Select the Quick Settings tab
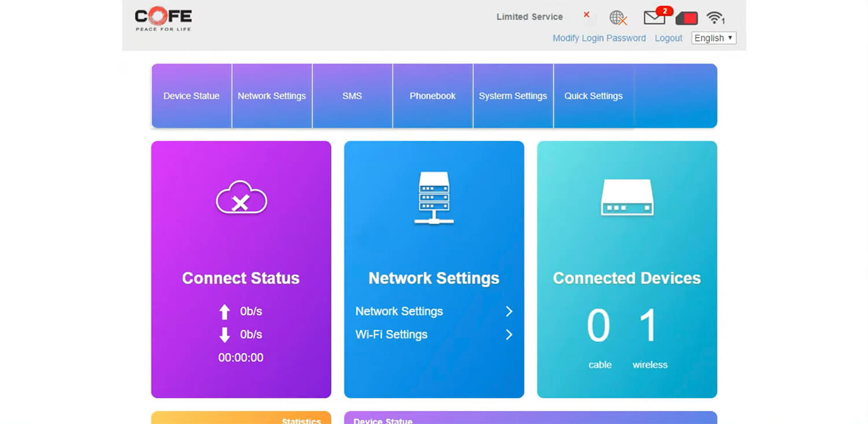868x424 pixels. pyautogui.click(x=593, y=96)
